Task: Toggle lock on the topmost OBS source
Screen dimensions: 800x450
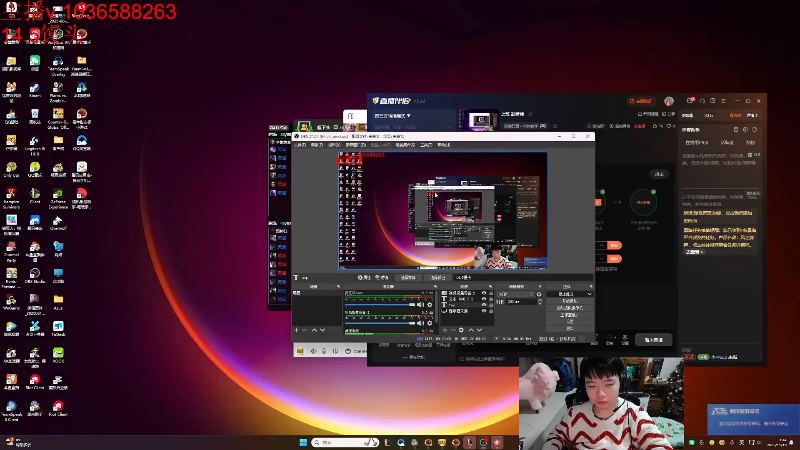Action: (x=491, y=293)
